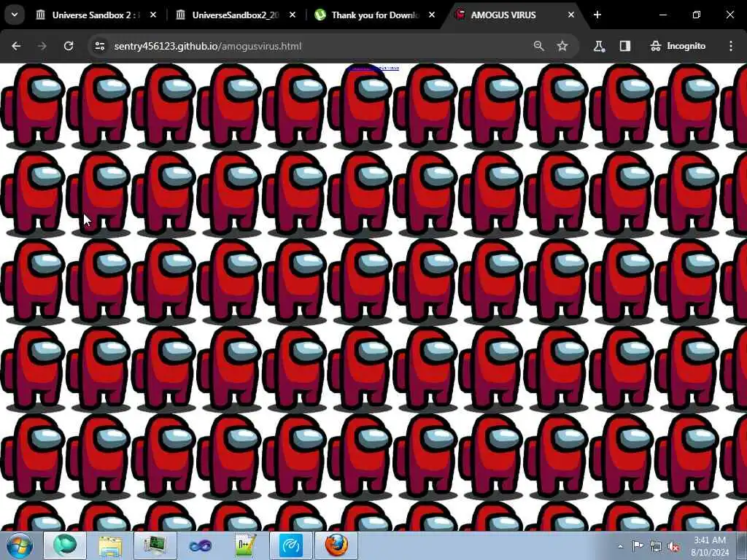Screen dimensions: 747x560
Task: View site information icon in address bar
Action: tap(99, 46)
